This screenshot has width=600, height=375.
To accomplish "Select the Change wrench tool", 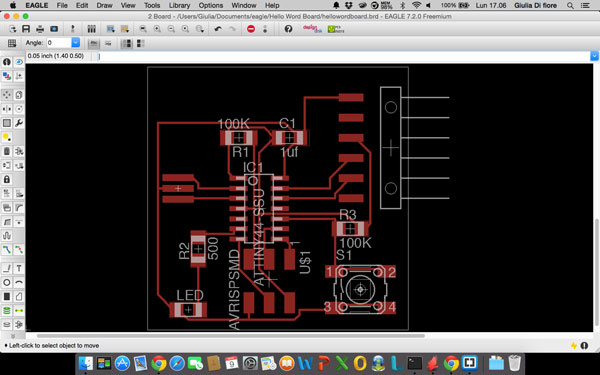I will 19,123.
